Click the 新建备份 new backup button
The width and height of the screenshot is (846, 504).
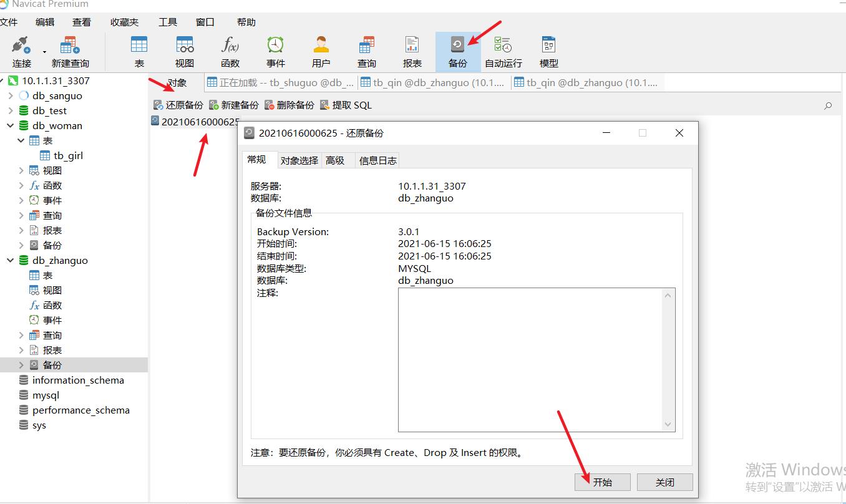[x=234, y=105]
